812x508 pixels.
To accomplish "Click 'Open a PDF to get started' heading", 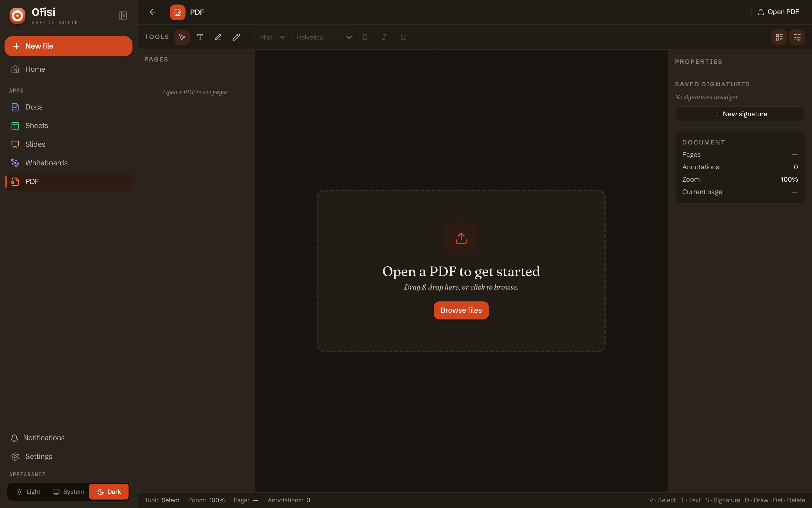I will 461,271.
